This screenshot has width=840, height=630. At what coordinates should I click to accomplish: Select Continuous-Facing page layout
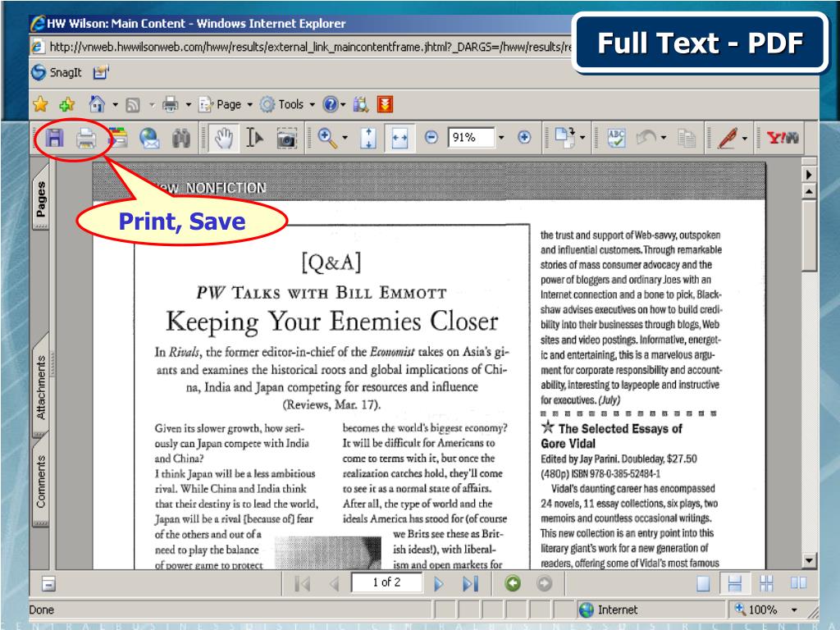coord(767,583)
